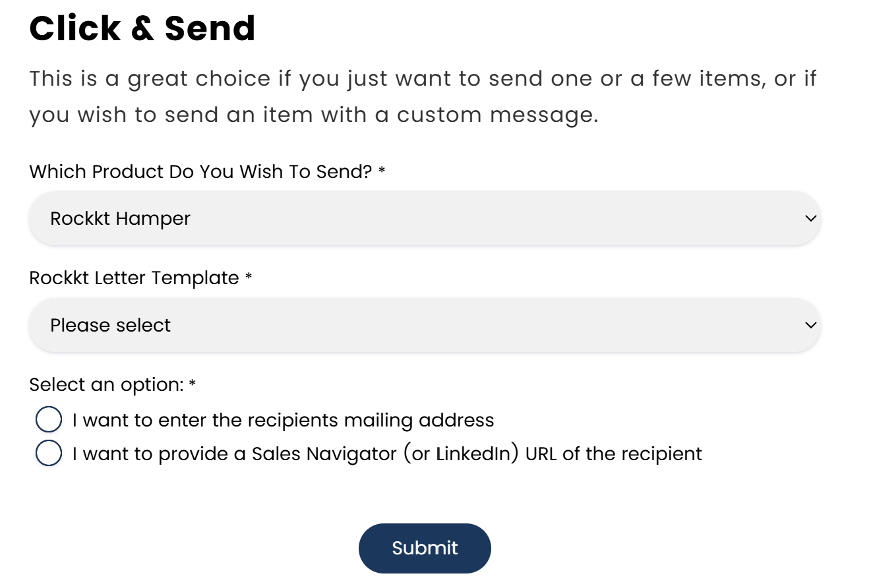Click the description paragraph under the heading
This screenshot has width=873, height=588.
pyautogui.click(x=422, y=97)
